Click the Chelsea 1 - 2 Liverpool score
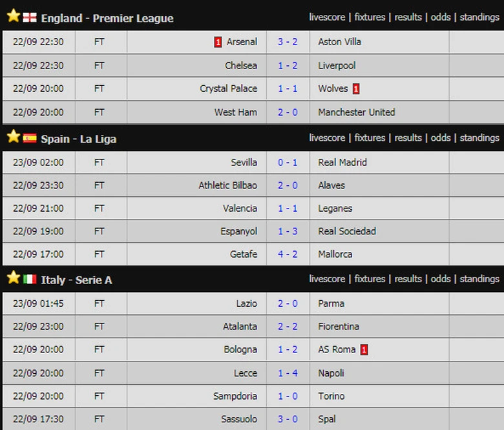Image resolution: width=504 pixels, height=430 pixels. click(x=288, y=66)
